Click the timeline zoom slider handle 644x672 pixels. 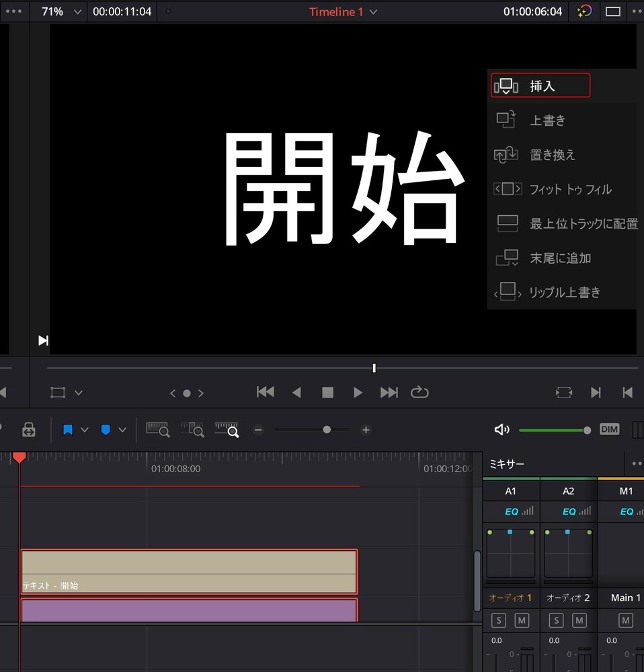tap(327, 429)
